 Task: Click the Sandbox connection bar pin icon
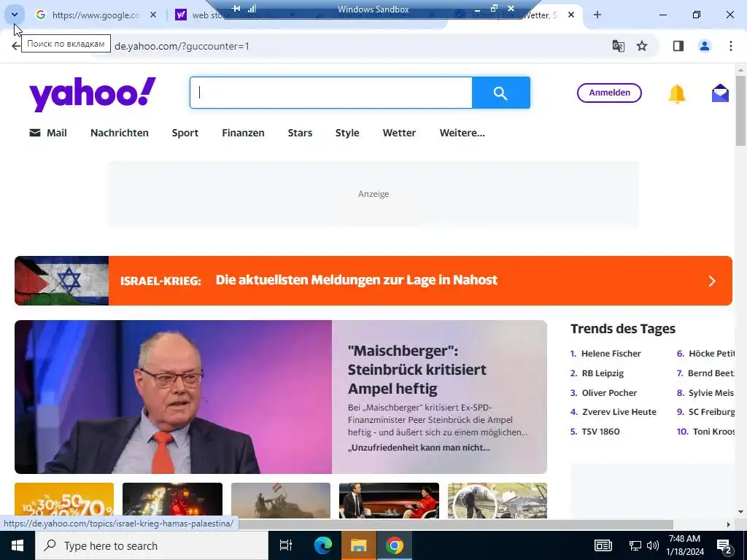(236, 8)
